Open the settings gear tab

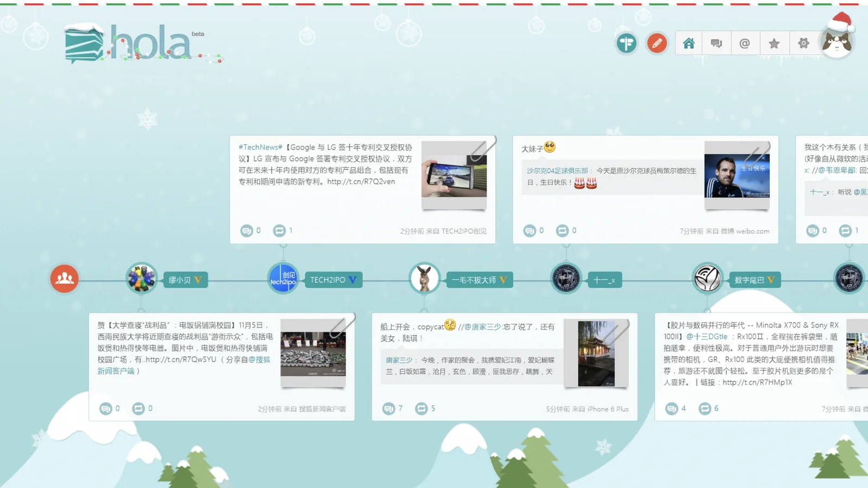[x=803, y=43]
